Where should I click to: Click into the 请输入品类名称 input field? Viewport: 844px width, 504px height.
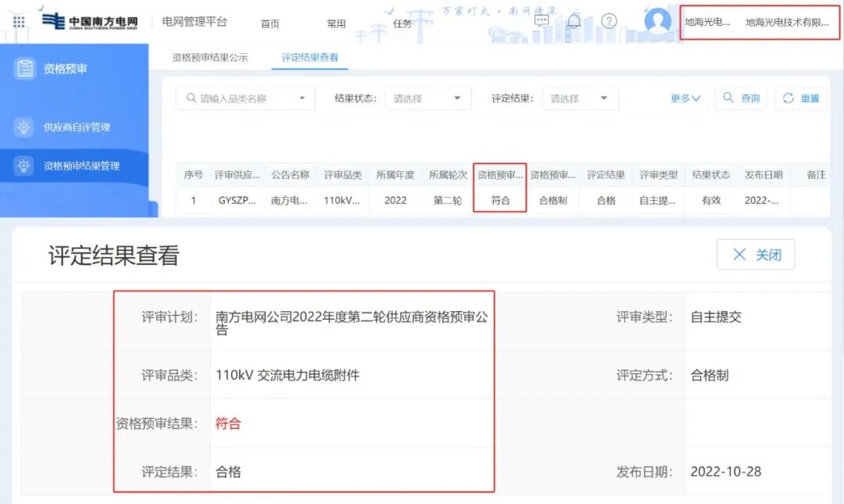coord(245,98)
